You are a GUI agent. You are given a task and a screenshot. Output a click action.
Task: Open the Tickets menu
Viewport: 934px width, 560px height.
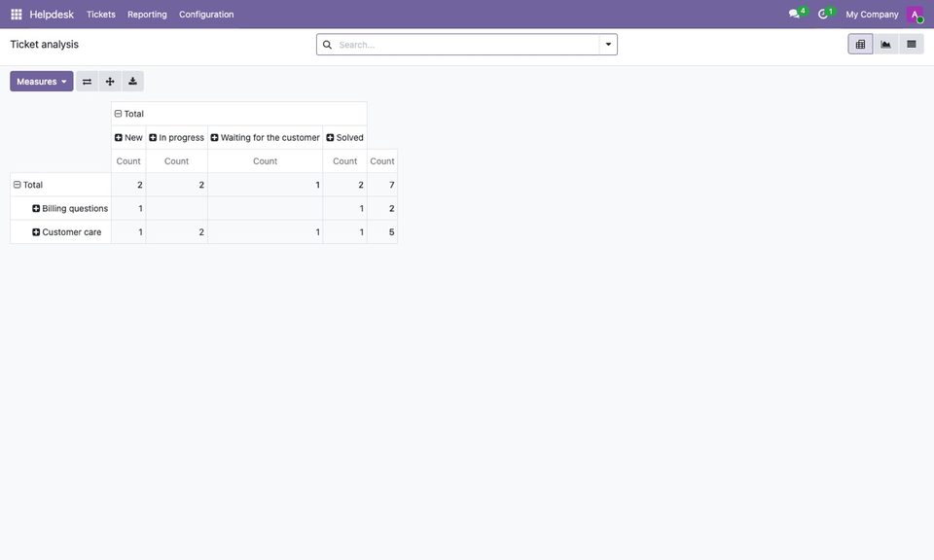point(100,15)
